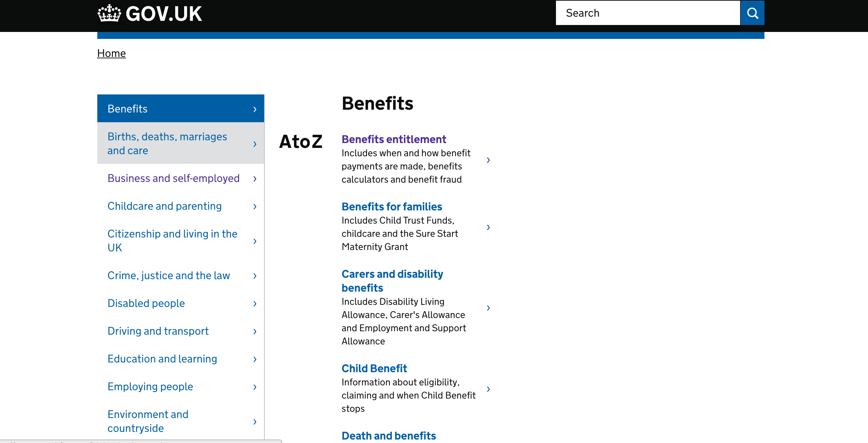Select the Citizenship and living in the UK item

pos(173,240)
